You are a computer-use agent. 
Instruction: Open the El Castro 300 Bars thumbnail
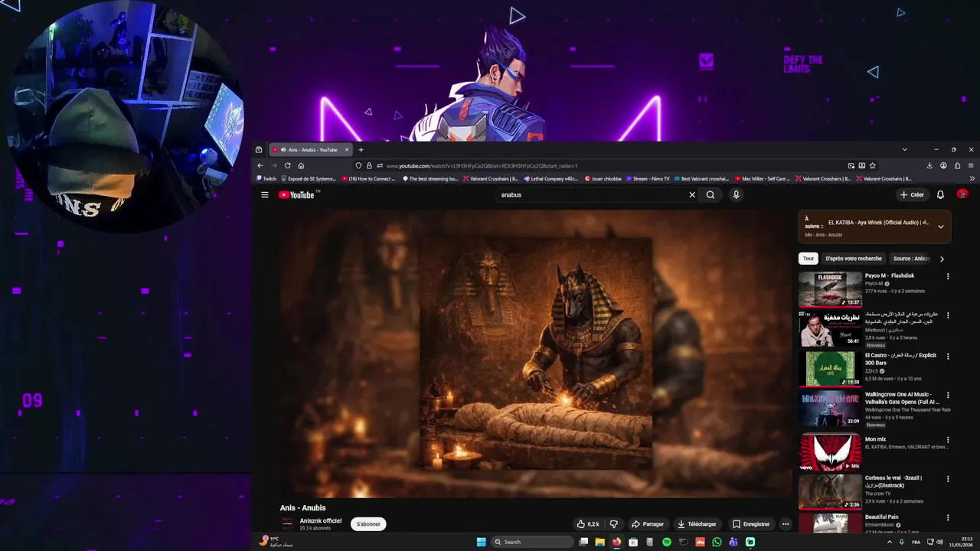click(x=830, y=369)
